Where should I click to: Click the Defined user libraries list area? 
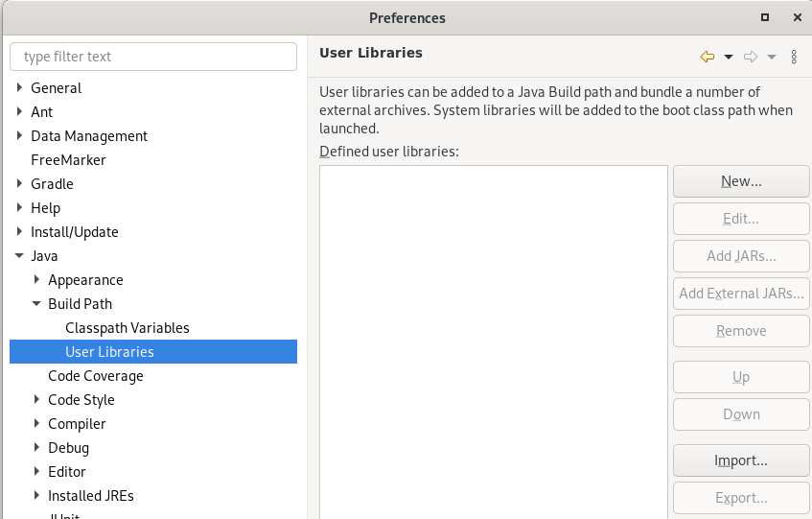[493, 336]
